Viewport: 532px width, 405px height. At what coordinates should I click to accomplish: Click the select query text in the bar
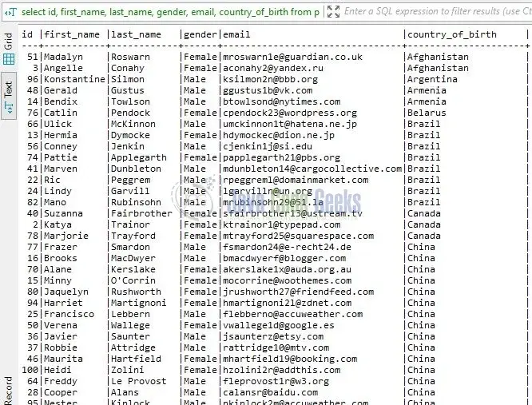[170, 12]
